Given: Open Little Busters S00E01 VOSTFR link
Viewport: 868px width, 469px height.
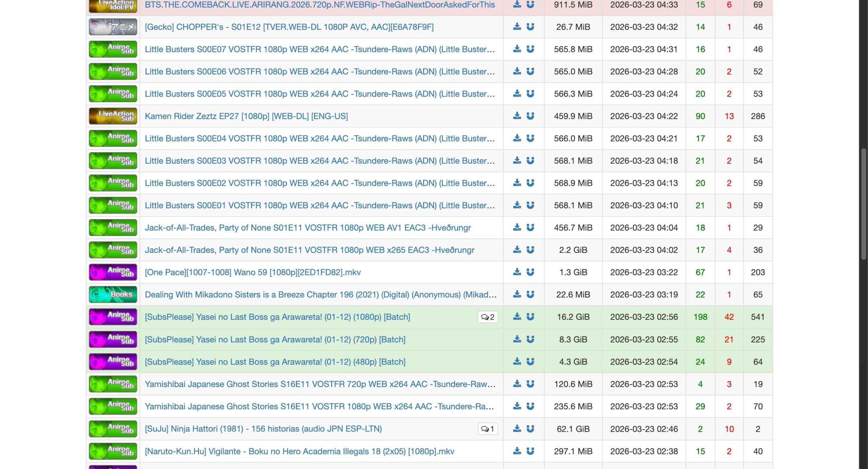Looking at the screenshot, I should point(320,205).
